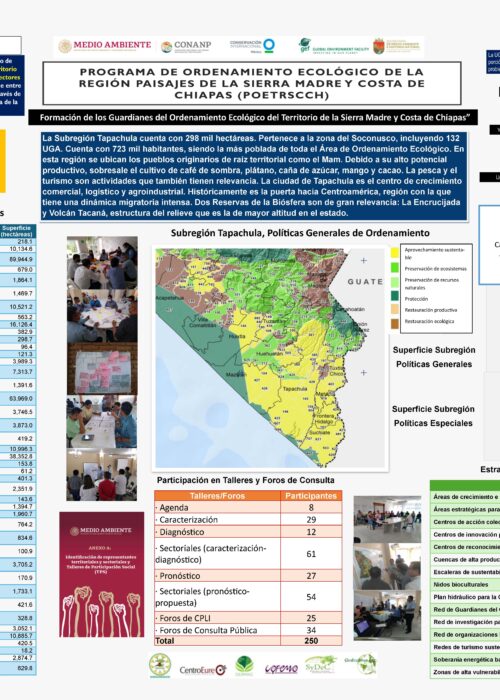Click the Chiapas state emblem logo in header
This screenshot has height=700, width=500.
[x=397, y=46]
